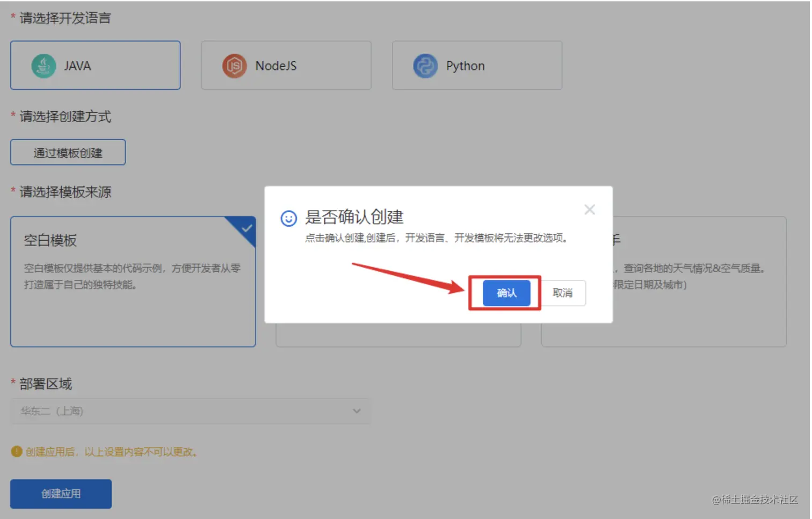Click 取消 to cancel creation
The image size is (812, 519).
(x=563, y=293)
